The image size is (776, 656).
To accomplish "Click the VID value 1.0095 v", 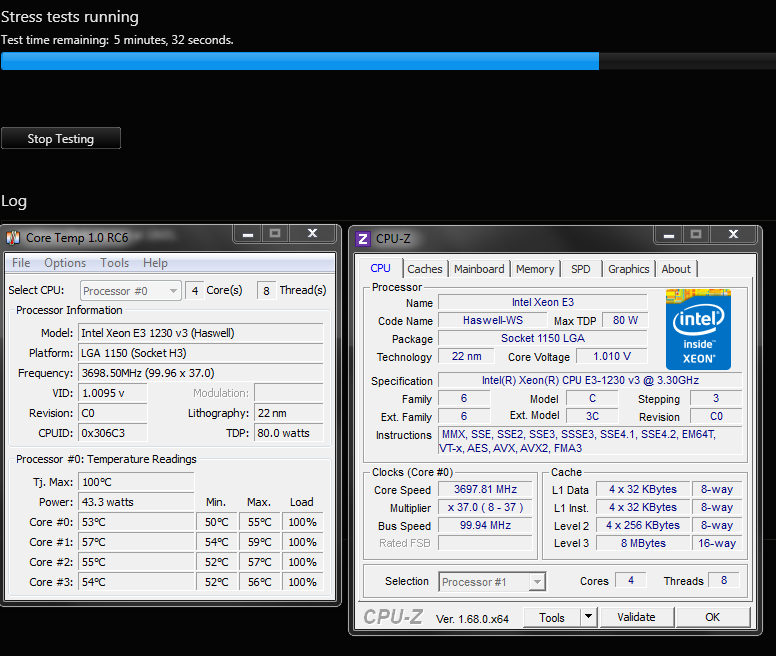I will [x=113, y=393].
